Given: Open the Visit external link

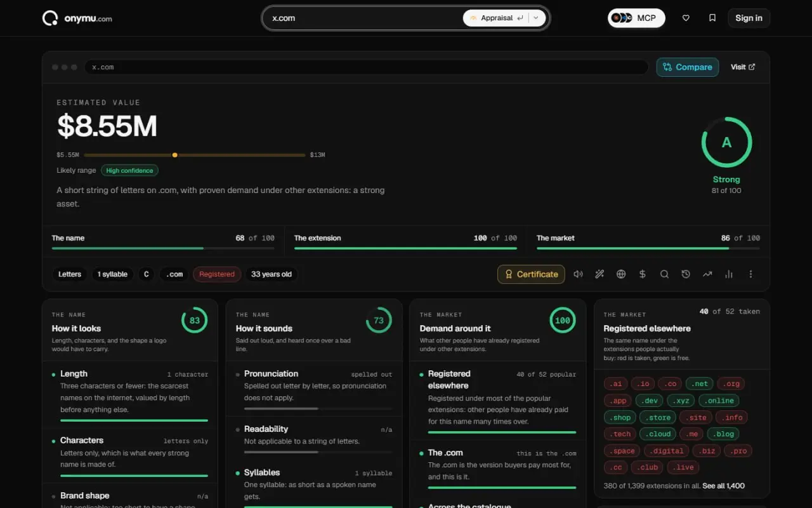Looking at the screenshot, I should 743,67.
